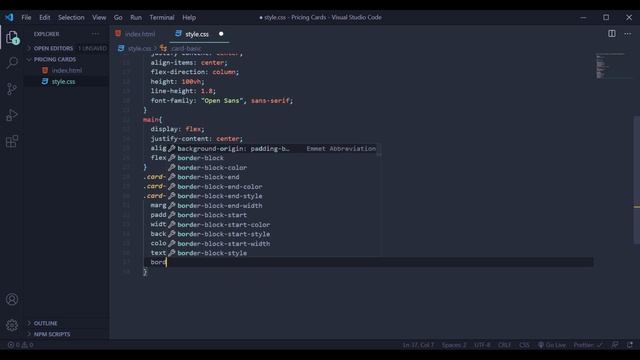Screen dimensions: 640x360
Task: Click the card-basic breadcrumb symbol
Action: 186,48
